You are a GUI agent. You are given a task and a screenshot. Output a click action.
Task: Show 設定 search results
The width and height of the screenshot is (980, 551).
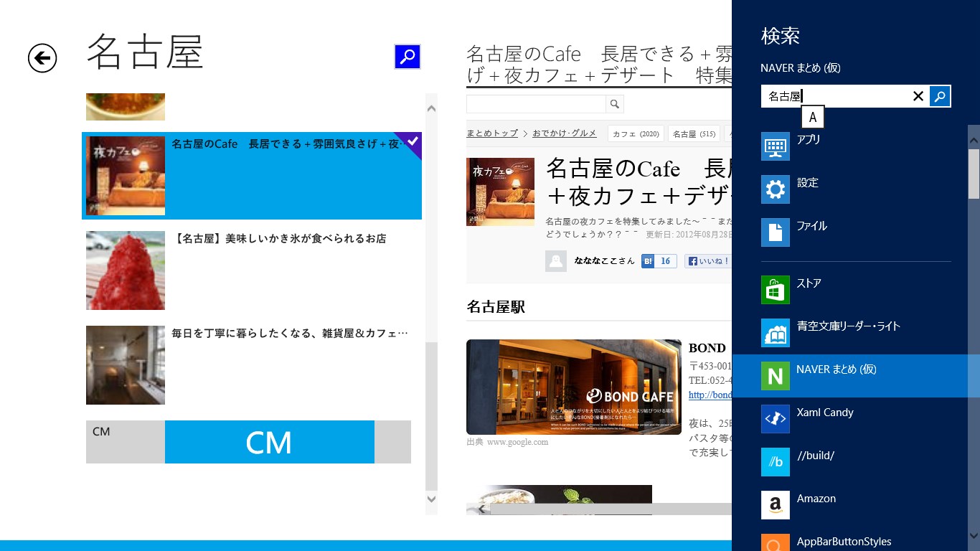pos(808,182)
